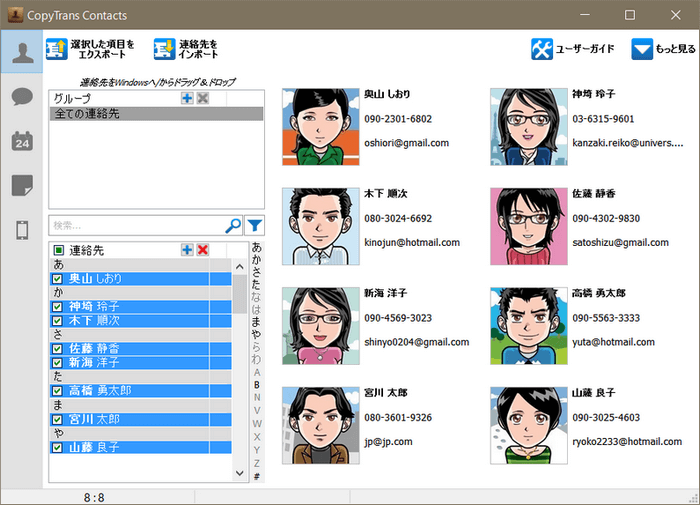Jump to さ in the index bar
Viewport: 700px width, 505px height.
[x=257, y=272]
